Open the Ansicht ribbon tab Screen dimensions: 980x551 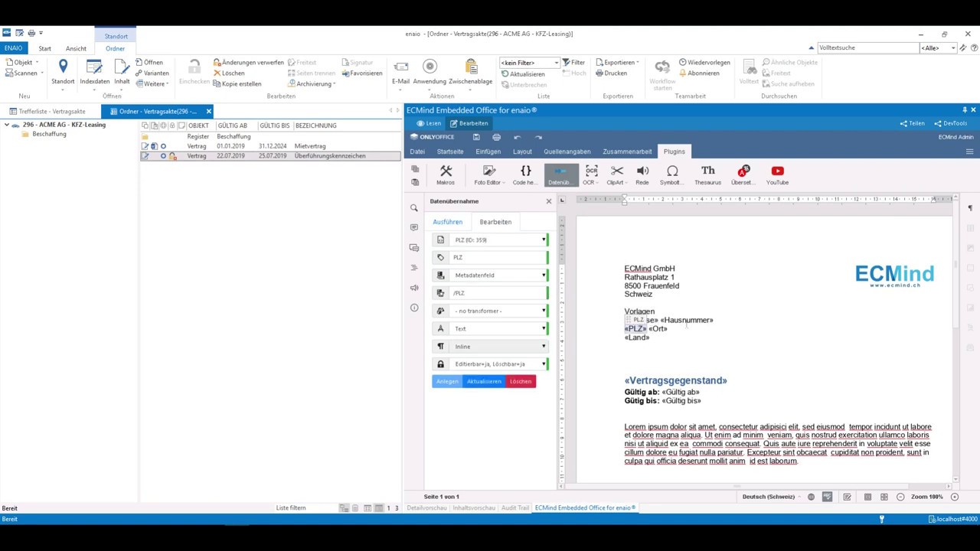pos(76,48)
